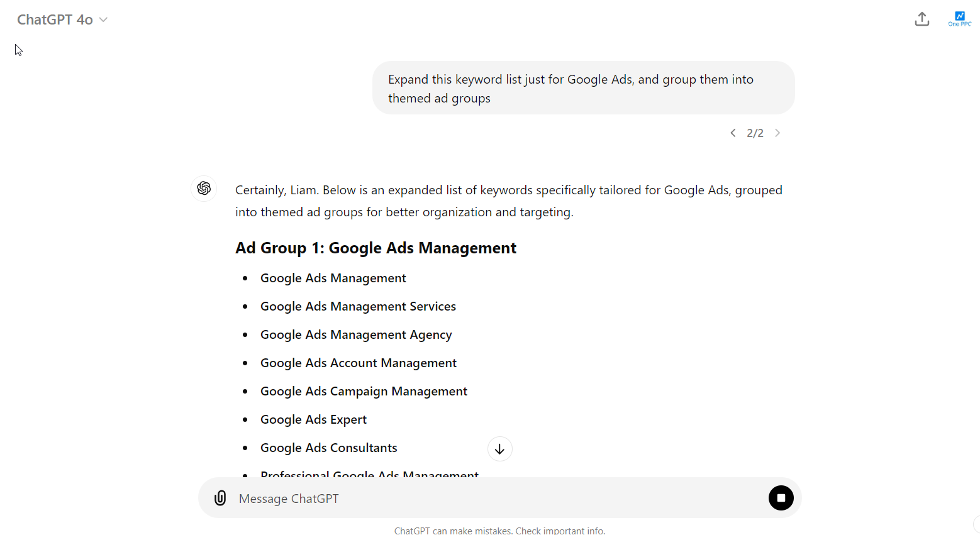This screenshot has height=535, width=980.
Task: Go to previous response version arrow
Action: [x=733, y=133]
